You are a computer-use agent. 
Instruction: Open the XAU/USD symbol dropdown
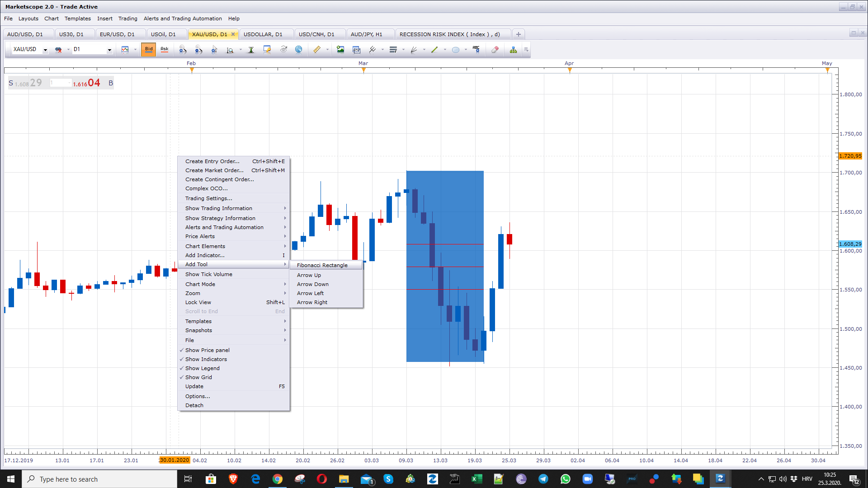point(45,50)
